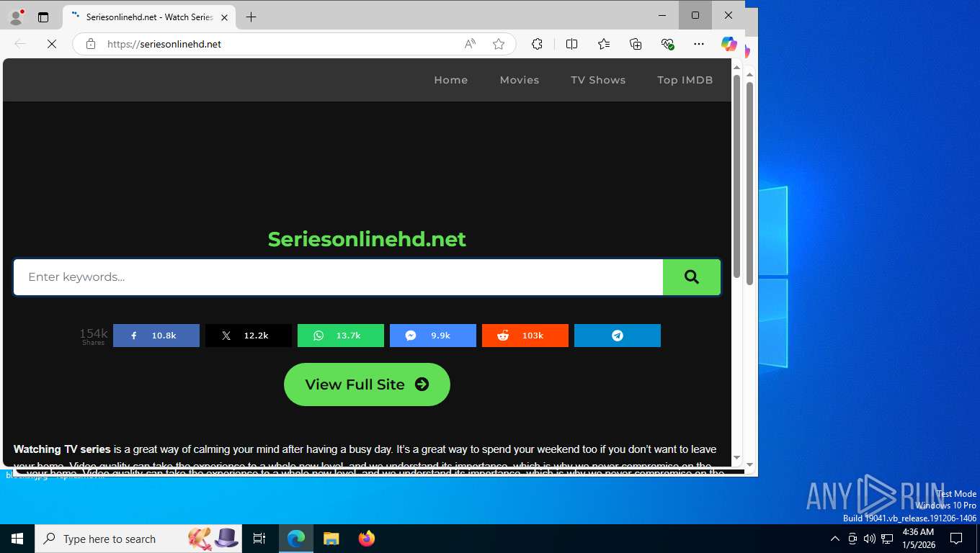
Task: Open the network tray icon
Action: 887,539
